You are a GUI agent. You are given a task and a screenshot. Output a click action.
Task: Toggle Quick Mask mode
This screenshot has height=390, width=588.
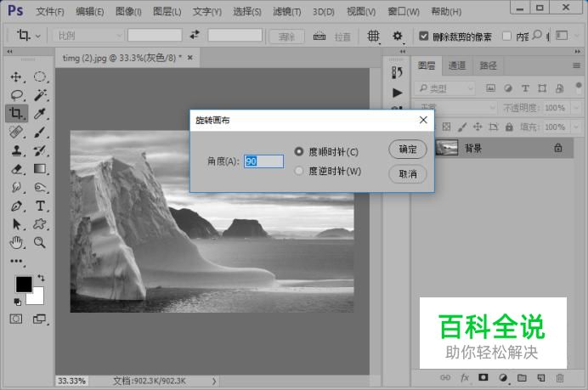click(16, 319)
